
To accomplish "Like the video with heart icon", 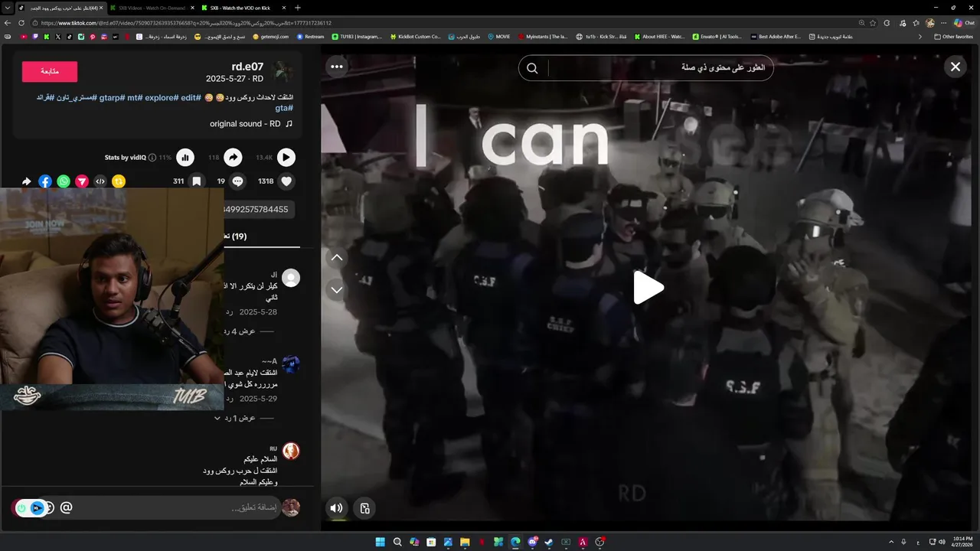I will pyautogui.click(x=286, y=181).
